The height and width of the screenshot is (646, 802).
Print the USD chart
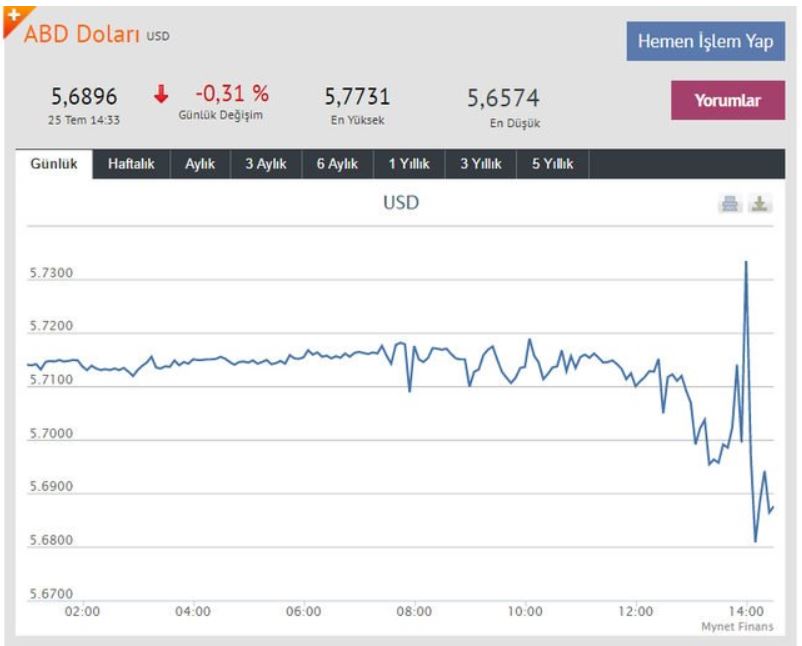click(730, 204)
